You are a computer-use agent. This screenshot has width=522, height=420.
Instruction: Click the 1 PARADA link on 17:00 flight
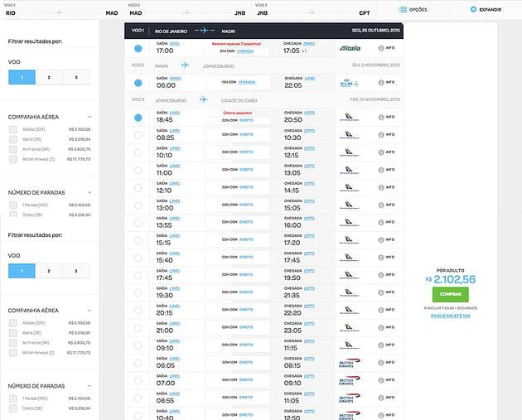[x=245, y=51]
